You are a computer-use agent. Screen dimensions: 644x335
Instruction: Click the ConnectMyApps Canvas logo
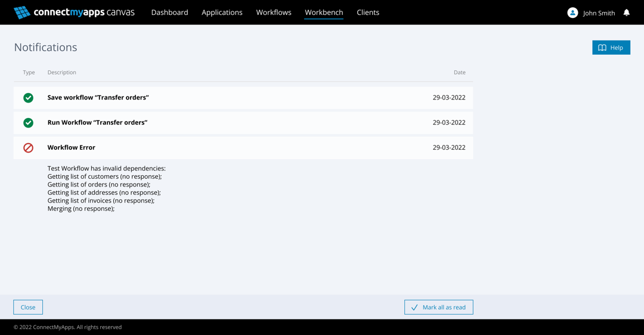(x=74, y=13)
